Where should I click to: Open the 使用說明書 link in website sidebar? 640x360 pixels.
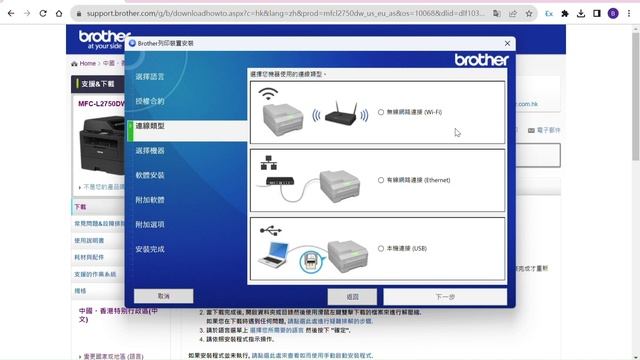[89, 240]
